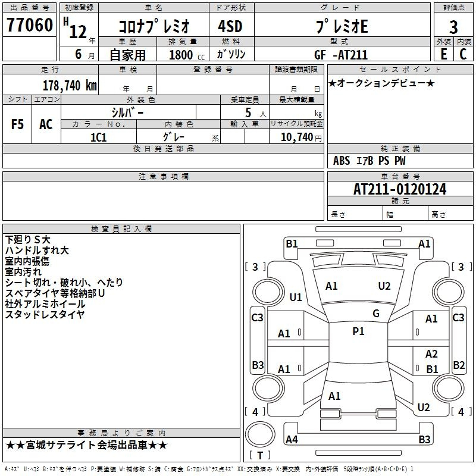Select the chassis number AT211-0120124
Screen dimensions: 476x476
(x=400, y=189)
